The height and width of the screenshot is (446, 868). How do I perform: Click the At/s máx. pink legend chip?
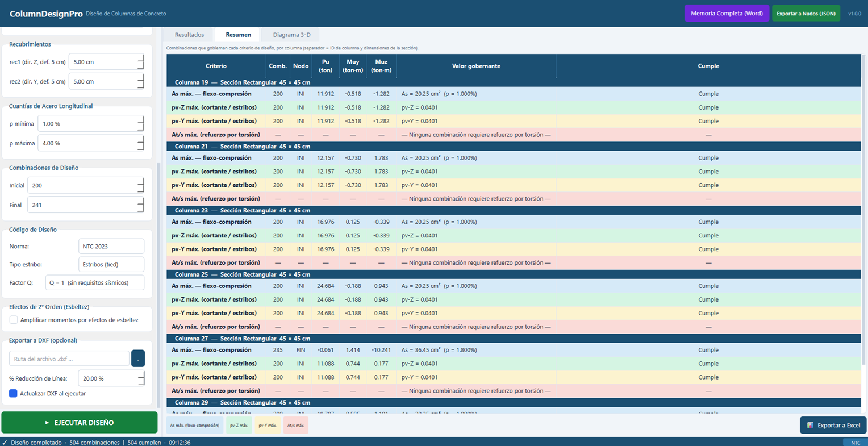tap(295, 426)
